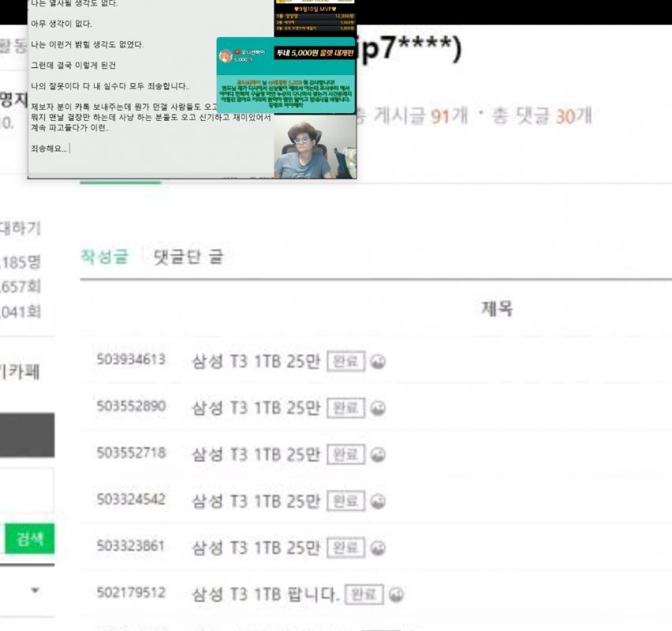Click the image icon beside post 502179512
The height and width of the screenshot is (631, 672).
[x=396, y=595]
